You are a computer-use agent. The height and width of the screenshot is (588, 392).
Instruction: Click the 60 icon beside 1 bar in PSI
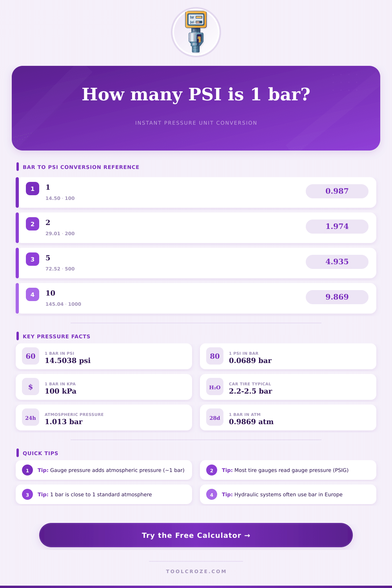click(x=31, y=356)
